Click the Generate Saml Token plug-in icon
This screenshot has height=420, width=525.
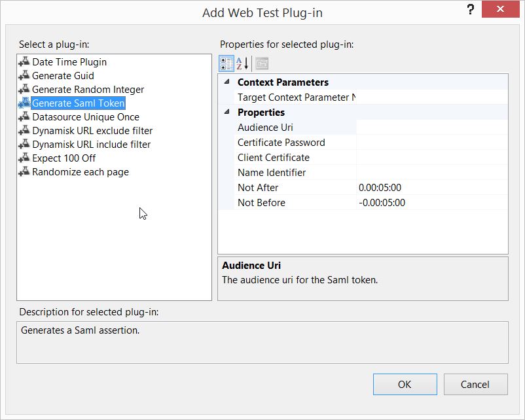point(24,103)
